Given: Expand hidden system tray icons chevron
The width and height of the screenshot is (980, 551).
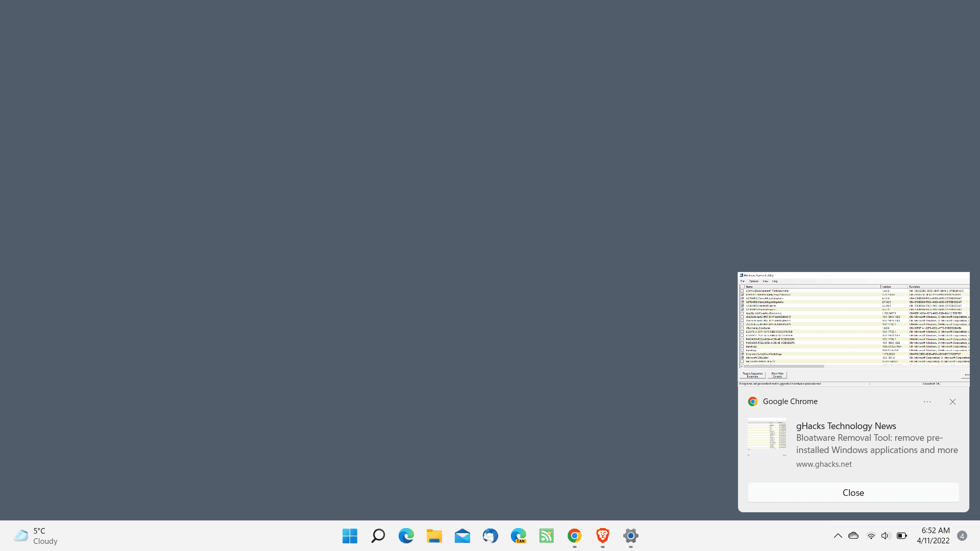Looking at the screenshot, I should pos(838,536).
